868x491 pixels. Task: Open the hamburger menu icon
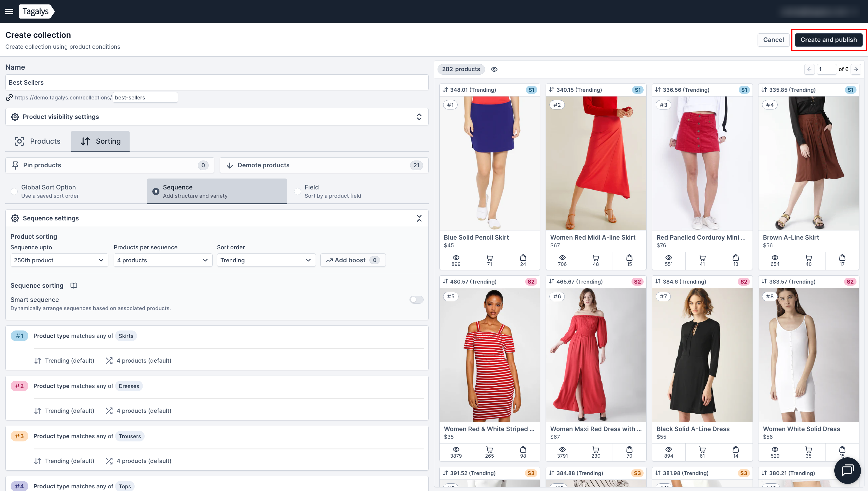click(9, 12)
